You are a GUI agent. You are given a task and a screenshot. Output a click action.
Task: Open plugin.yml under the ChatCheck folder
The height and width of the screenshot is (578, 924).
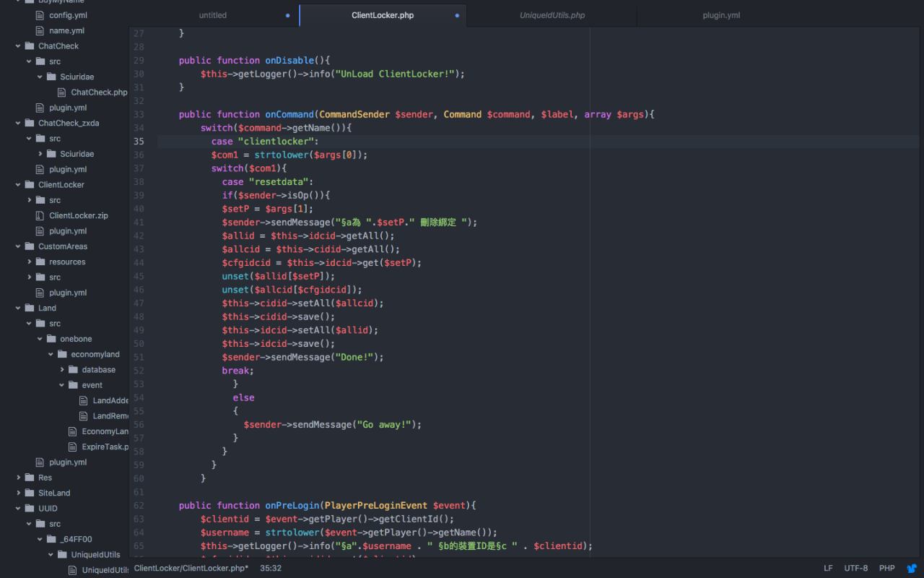(68, 108)
